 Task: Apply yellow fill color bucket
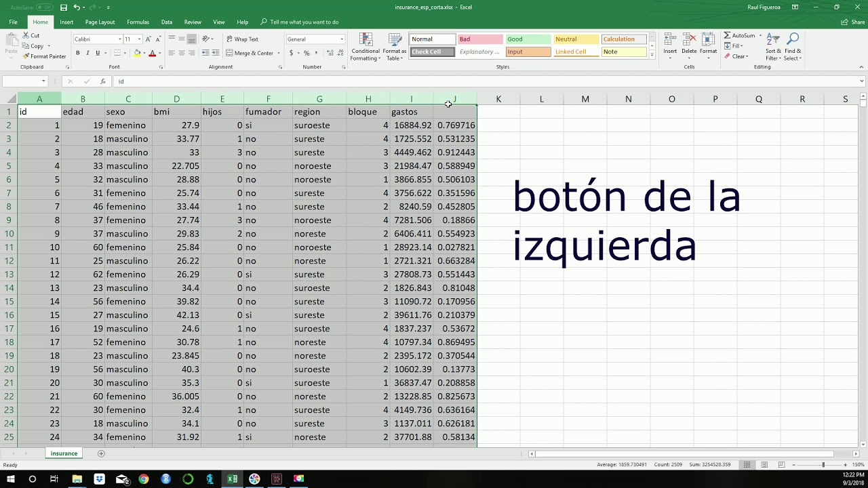[x=137, y=53]
